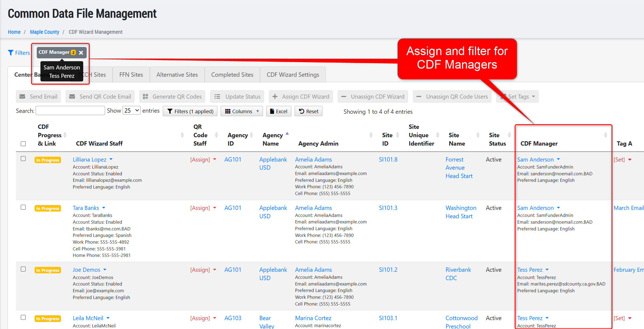Click Assign CDF Wizard plus button
Image resolution: width=644 pixels, height=329 pixels.
(x=301, y=96)
